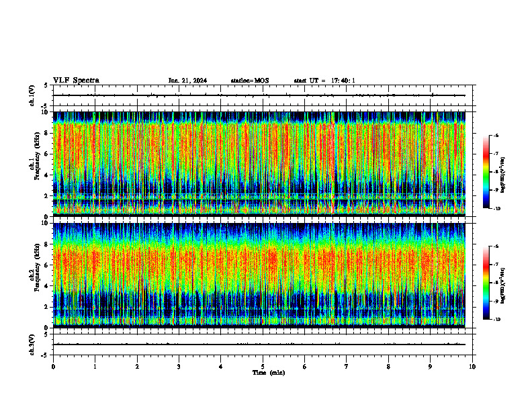Click the "station=MOS" header text

[250, 81]
